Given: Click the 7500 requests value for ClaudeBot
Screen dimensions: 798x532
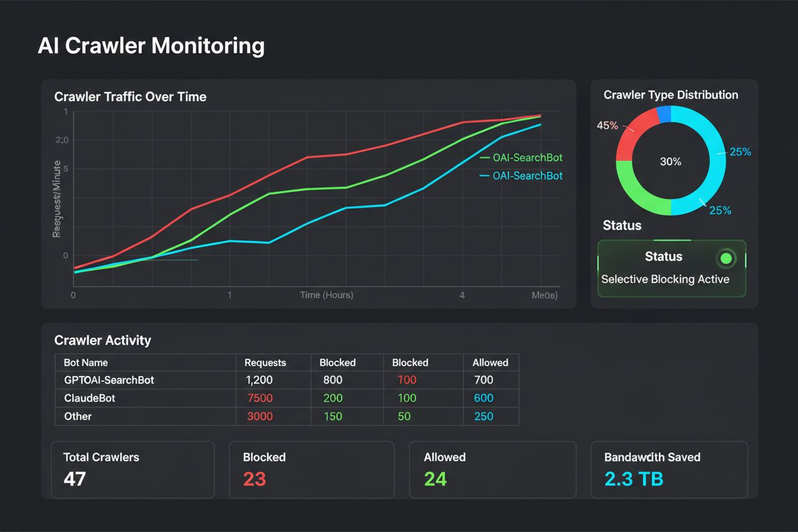Looking at the screenshot, I should 259,398.
